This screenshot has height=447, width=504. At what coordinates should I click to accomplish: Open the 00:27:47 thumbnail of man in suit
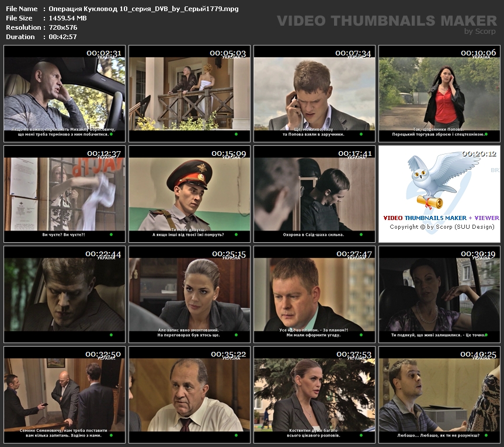click(314, 294)
